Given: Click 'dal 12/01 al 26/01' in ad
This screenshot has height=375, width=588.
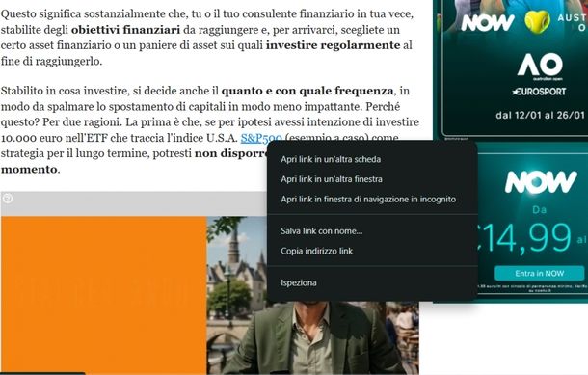Looking at the screenshot, I should [x=540, y=115].
